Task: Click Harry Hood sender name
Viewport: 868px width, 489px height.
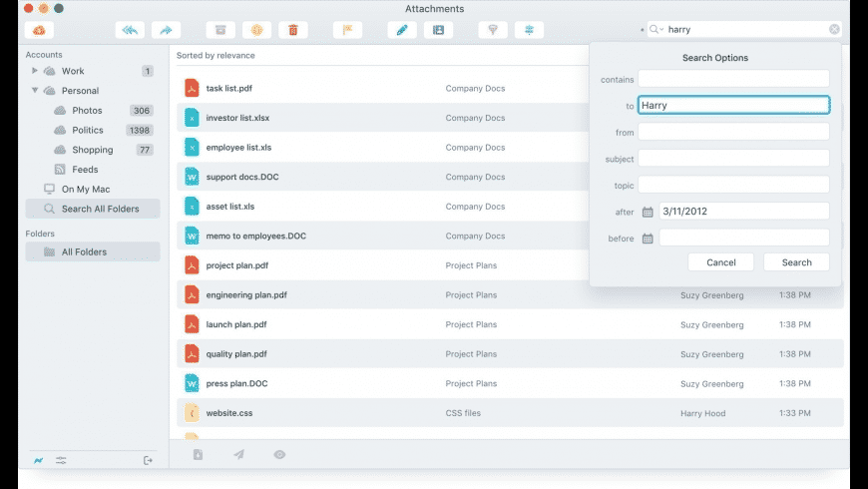Action: (702, 413)
